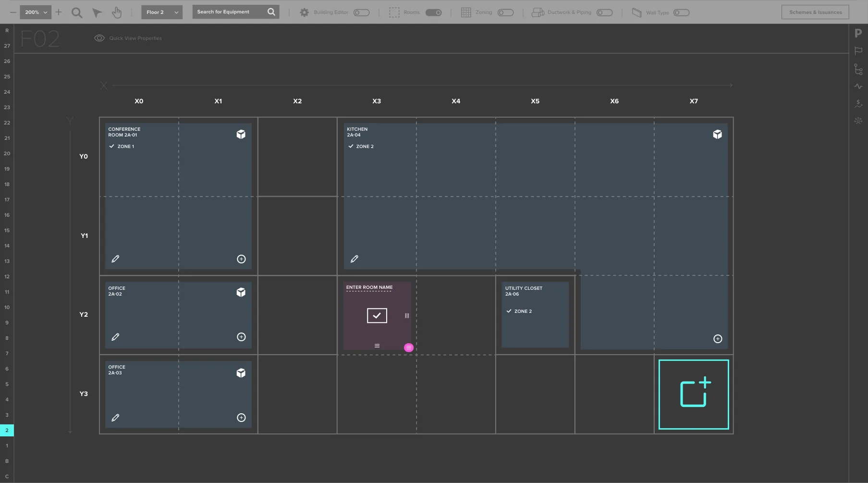Open 3D cube view of Office 2A-03
The image size is (868, 483).
(x=241, y=373)
